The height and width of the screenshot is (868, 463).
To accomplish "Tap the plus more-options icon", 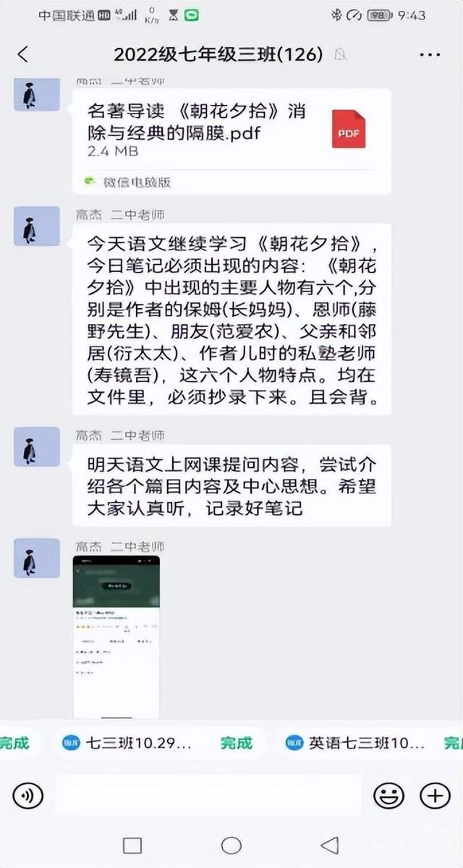I will (435, 796).
